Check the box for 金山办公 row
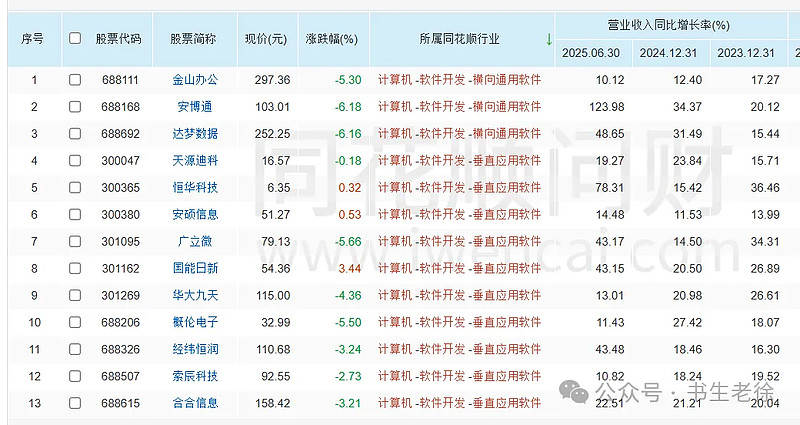This screenshot has height=425, width=800. click(x=75, y=80)
